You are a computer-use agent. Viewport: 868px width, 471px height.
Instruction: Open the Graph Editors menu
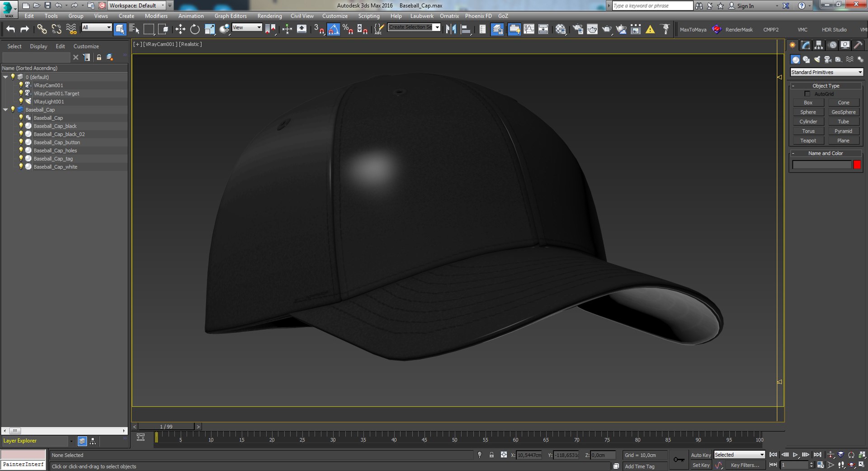coord(231,16)
